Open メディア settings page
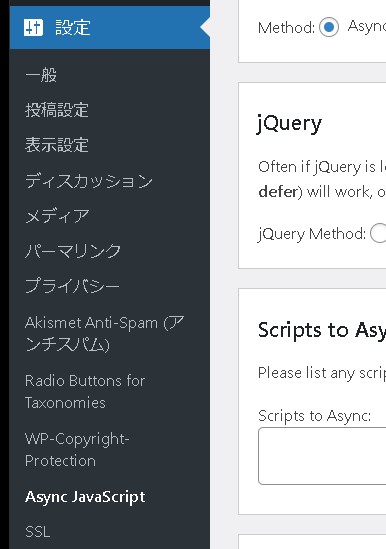Image resolution: width=386 pixels, height=549 pixels. point(57,216)
